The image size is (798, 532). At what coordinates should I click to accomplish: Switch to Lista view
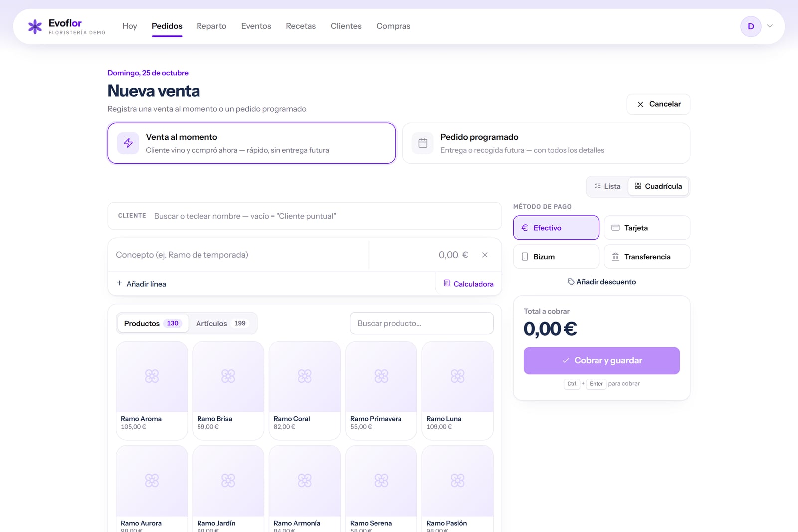(607, 186)
